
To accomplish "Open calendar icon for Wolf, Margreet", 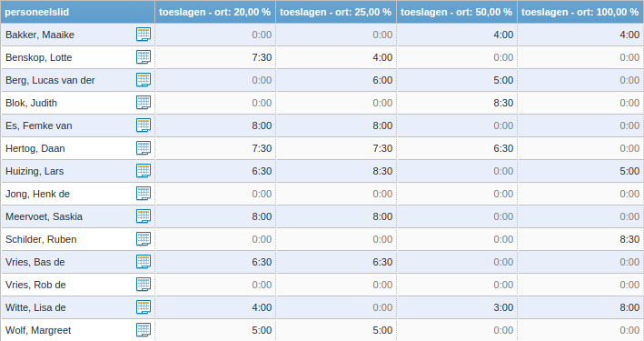I will [144, 330].
